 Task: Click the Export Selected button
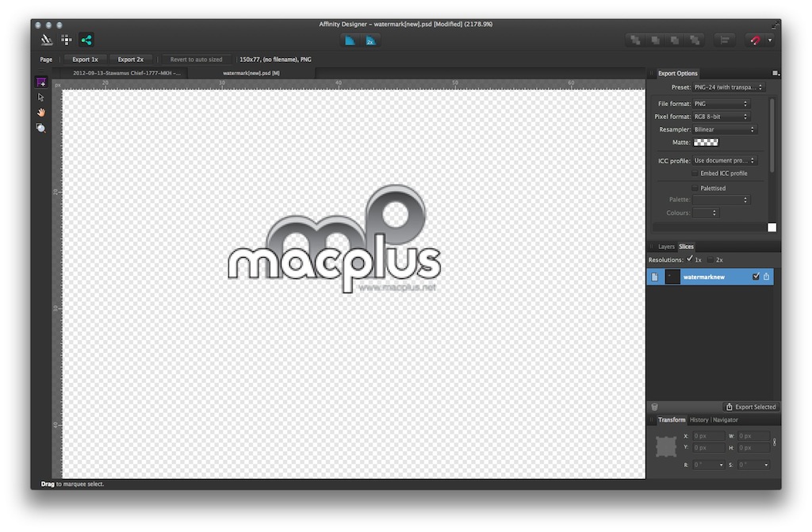[751, 408]
